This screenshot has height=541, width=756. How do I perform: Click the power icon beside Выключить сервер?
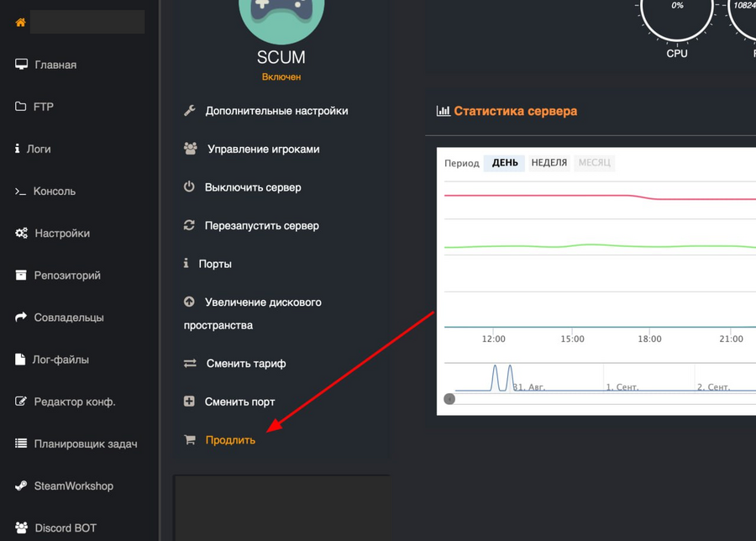pyautogui.click(x=189, y=186)
